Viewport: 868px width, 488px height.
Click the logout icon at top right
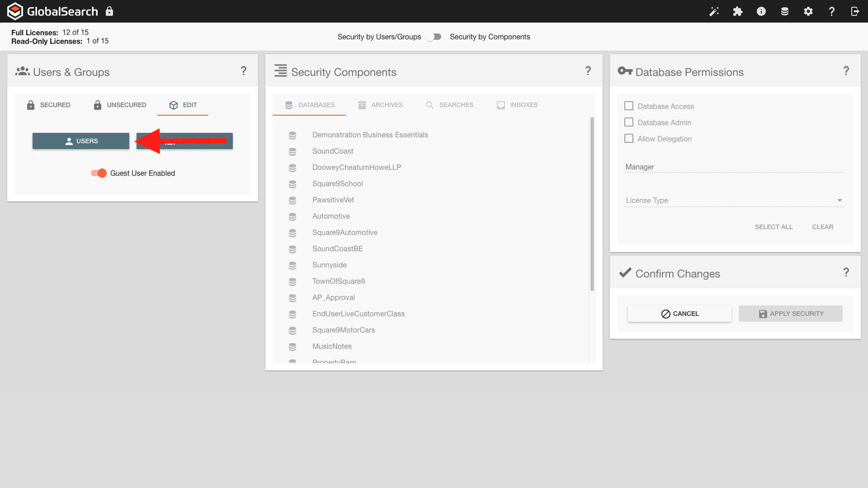click(855, 11)
